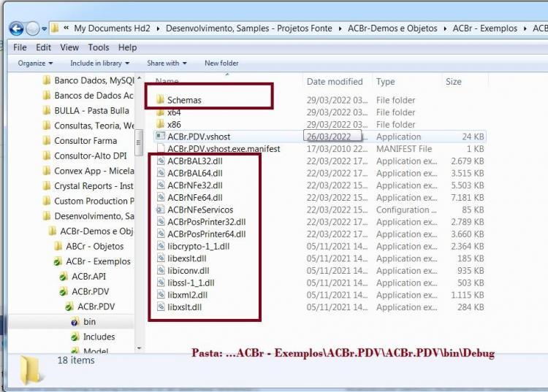The width and height of the screenshot is (548, 392).
Task: Select the ACBrNFeServicos configuration file icon
Action: click(x=160, y=210)
